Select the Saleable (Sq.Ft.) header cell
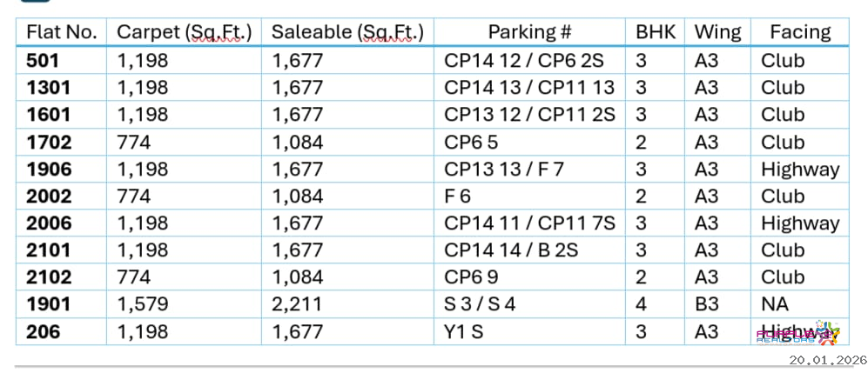This screenshot has width=868, height=373. point(347,33)
